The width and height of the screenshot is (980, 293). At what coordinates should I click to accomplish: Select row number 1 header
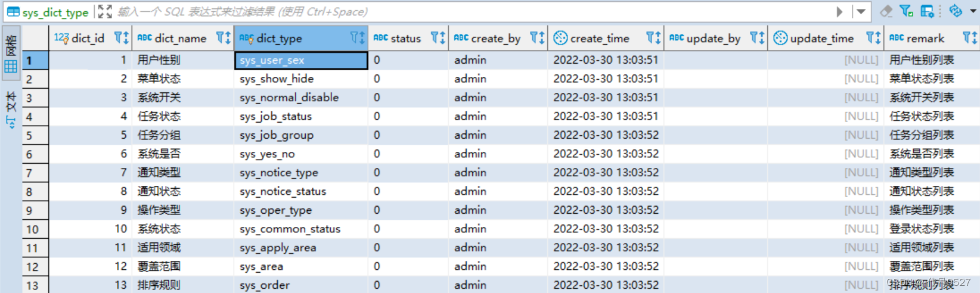click(36, 60)
